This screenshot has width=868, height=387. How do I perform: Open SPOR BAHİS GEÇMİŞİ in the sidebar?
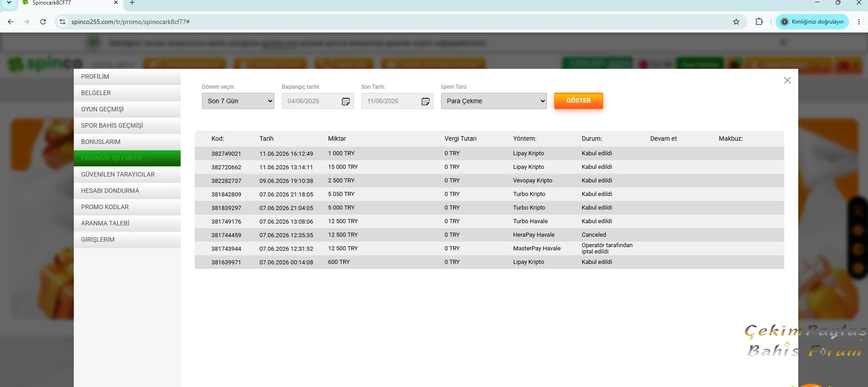(x=127, y=125)
